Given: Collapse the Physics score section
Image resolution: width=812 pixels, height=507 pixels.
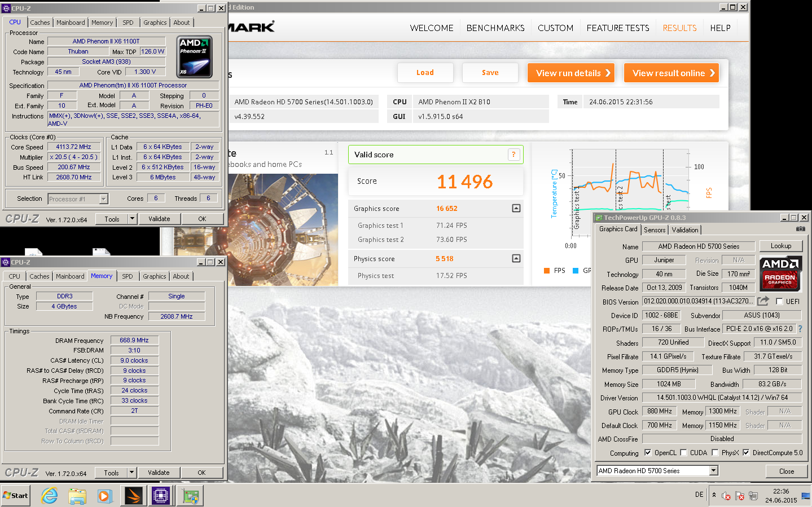Looking at the screenshot, I should (516, 258).
